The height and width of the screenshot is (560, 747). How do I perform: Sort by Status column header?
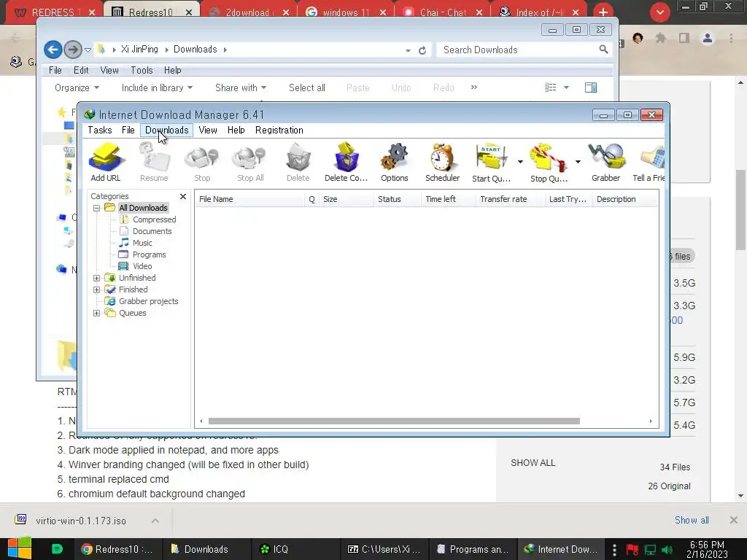pyautogui.click(x=398, y=199)
